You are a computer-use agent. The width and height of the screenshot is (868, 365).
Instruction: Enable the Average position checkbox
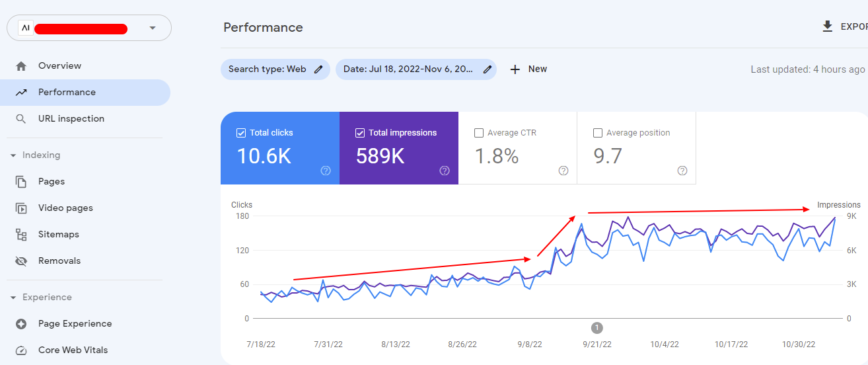[x=598, y=133]
